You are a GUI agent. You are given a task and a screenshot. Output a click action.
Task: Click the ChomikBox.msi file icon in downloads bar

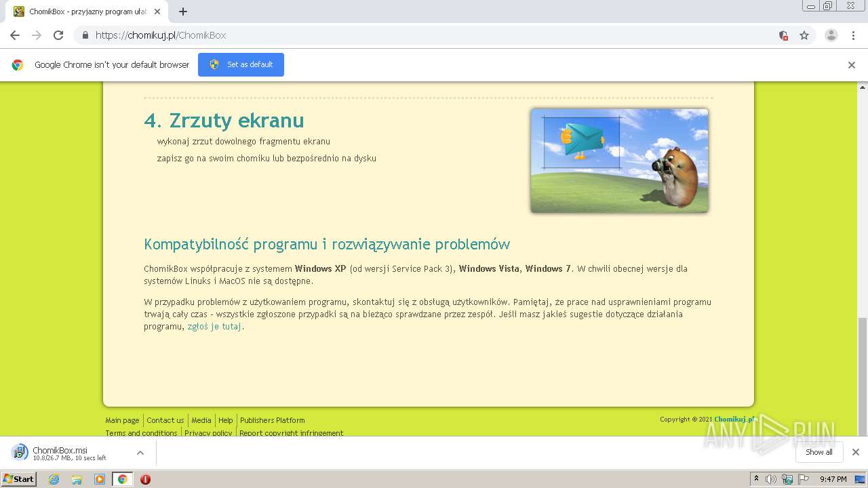(x=20, y=452)
